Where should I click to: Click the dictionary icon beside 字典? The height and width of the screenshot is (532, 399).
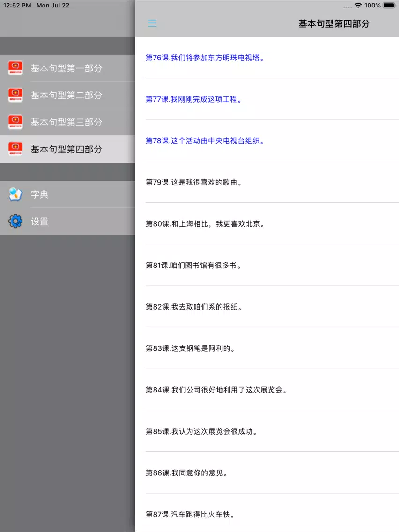(15, 194)
